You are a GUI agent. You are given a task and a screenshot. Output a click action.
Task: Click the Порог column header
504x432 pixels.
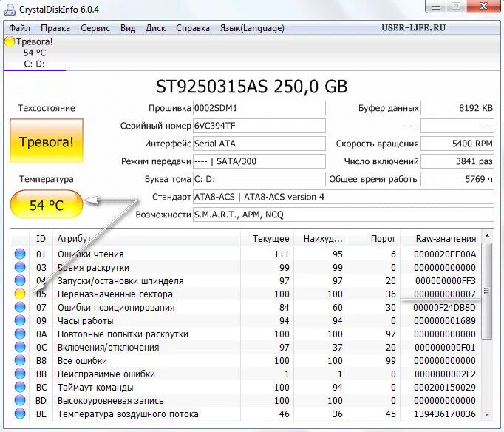373,238
